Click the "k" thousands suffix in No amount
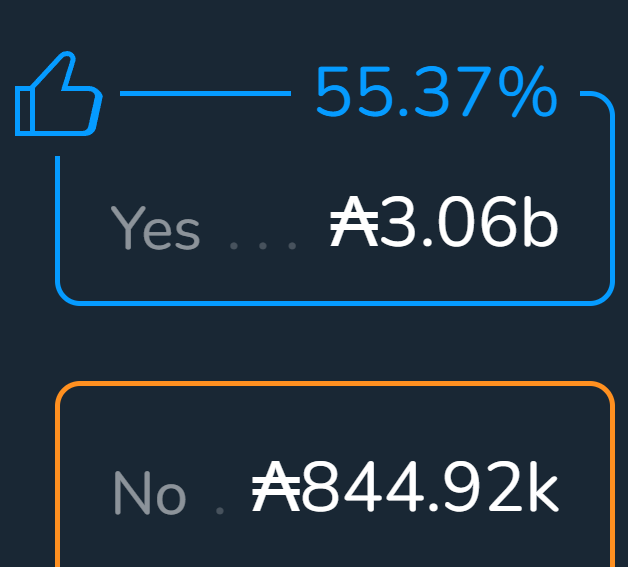628x567 pixels. [541, 490]
